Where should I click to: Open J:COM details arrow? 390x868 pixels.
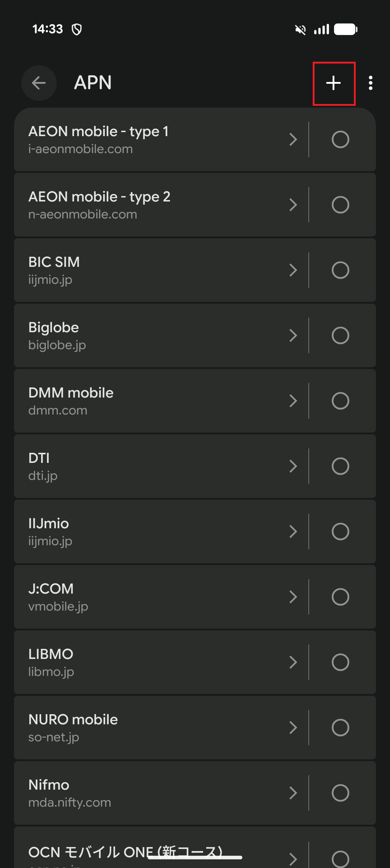[x=293, y=597]
